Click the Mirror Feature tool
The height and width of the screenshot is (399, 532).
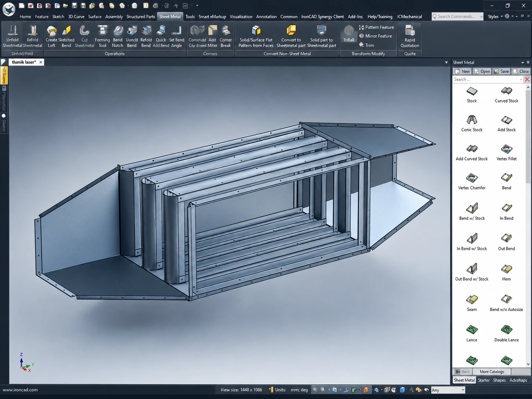click(375, 36)
